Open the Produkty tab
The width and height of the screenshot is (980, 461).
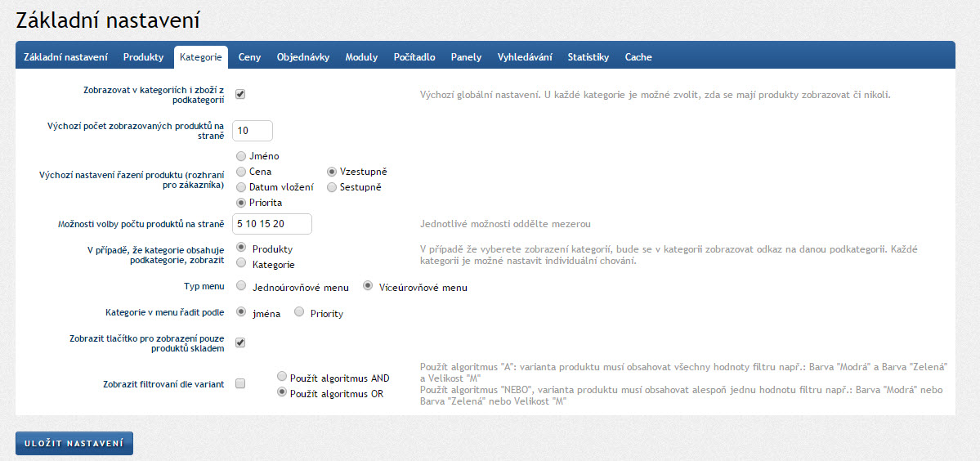click(143, 57)
